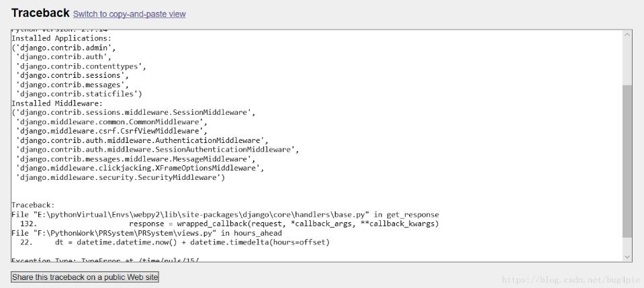644x288 pixels.
Task: Place cursor on 'django.contrib.admin' entry
Action: (x=66, y=48)
